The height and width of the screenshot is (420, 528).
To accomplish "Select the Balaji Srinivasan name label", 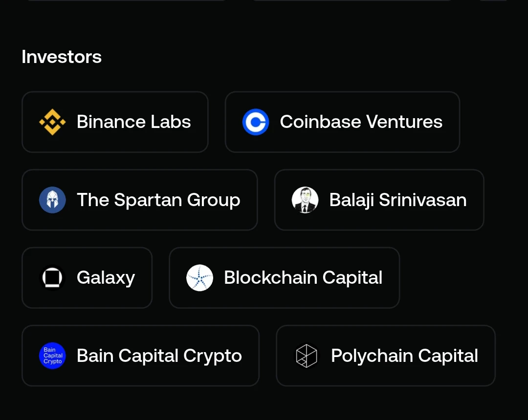I will pos(398,200).
